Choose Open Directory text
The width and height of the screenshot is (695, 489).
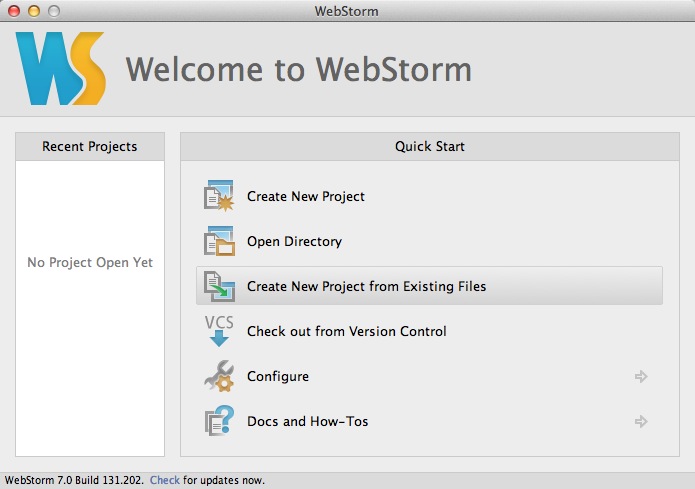pos(294,242)
